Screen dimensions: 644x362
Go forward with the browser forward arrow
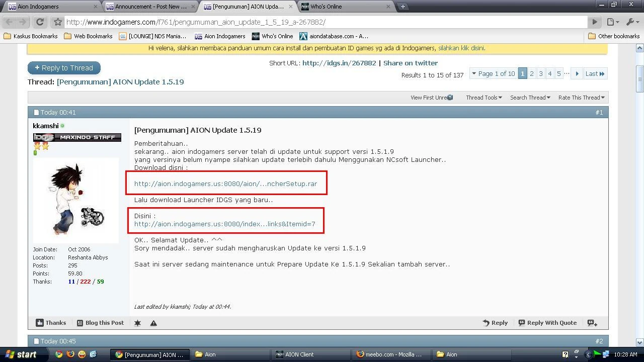click(23, 22)
